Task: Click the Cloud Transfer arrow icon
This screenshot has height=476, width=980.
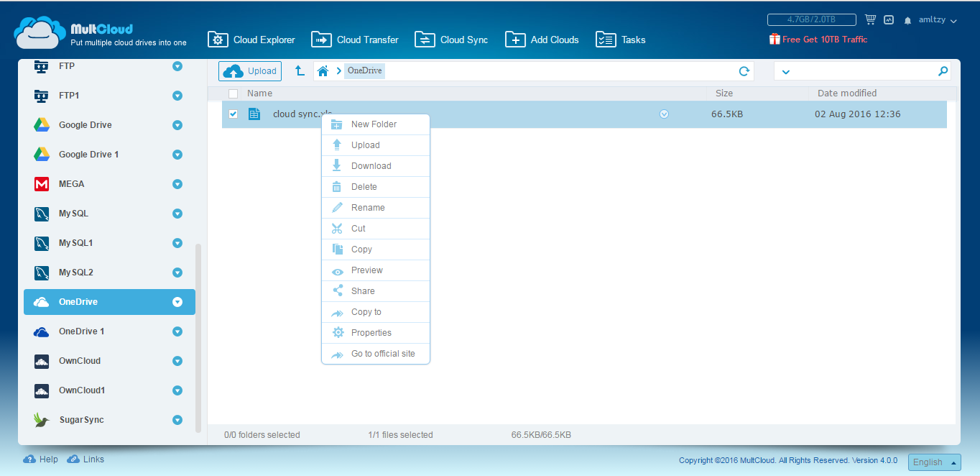Action: point(321,40)
